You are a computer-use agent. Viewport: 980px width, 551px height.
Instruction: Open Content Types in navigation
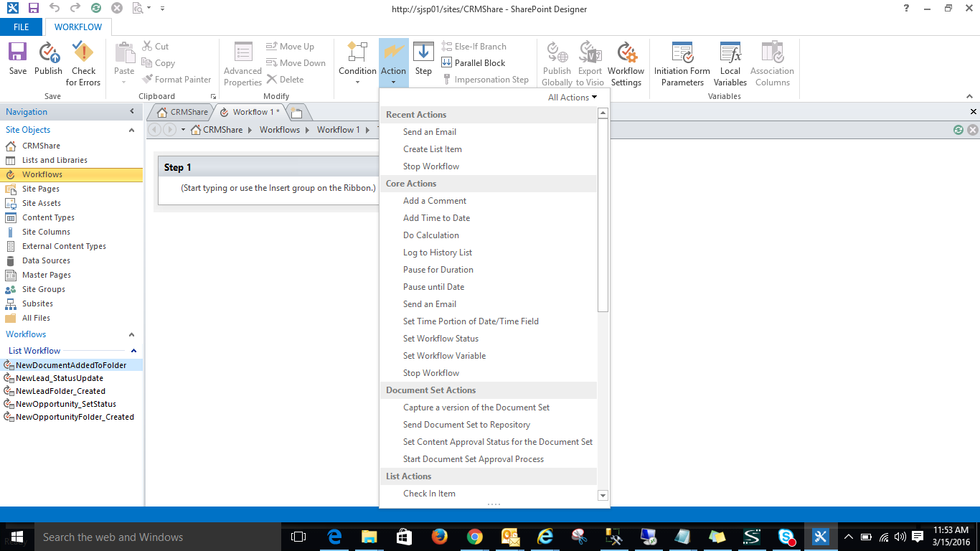[48, 217]
